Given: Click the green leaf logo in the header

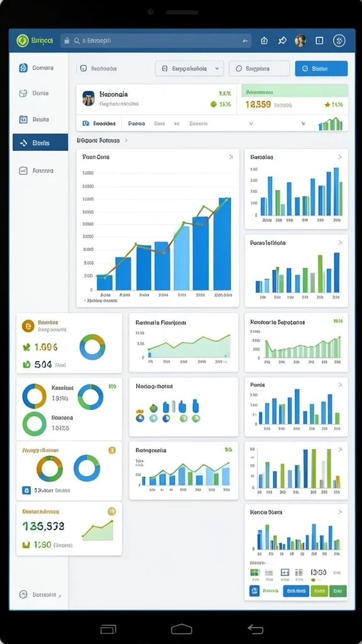Looking at the screenshot, I should [22, 41].
